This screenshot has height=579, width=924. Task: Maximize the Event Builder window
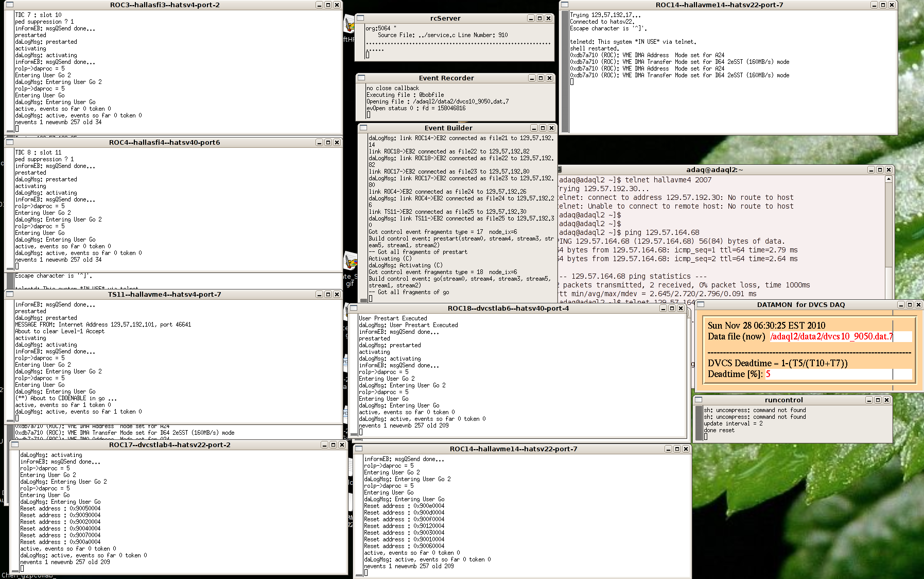(x=543, y=128)
